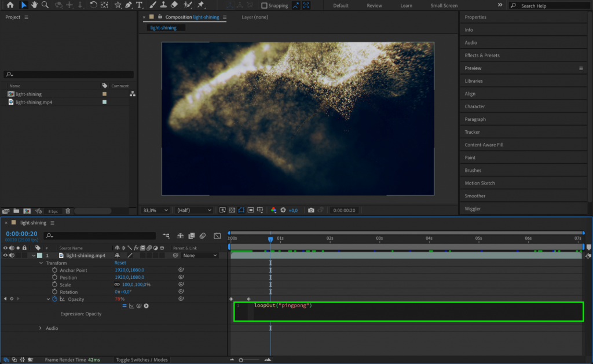
Task: Select the Hand tool
Action: pos(34,5)
